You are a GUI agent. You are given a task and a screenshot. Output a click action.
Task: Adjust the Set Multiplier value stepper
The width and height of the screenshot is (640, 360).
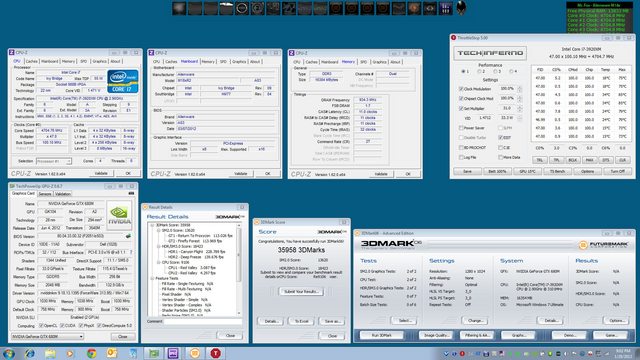(x=520, y=109)
